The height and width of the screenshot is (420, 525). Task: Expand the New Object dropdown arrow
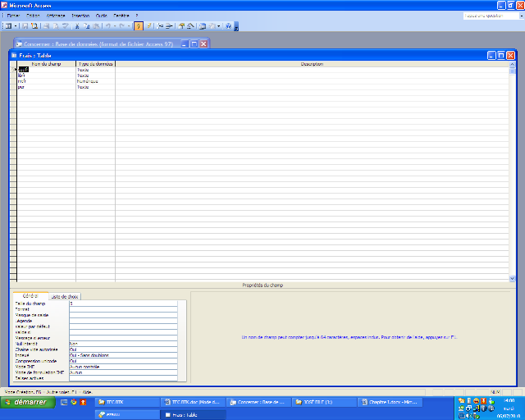(x=220, y=26)
